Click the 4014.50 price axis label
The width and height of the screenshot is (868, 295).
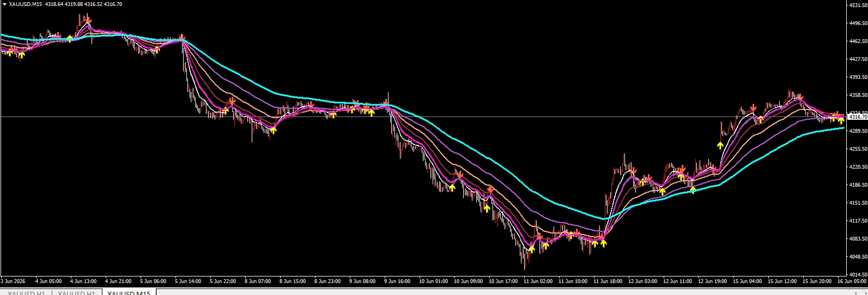tap(858, 275)
